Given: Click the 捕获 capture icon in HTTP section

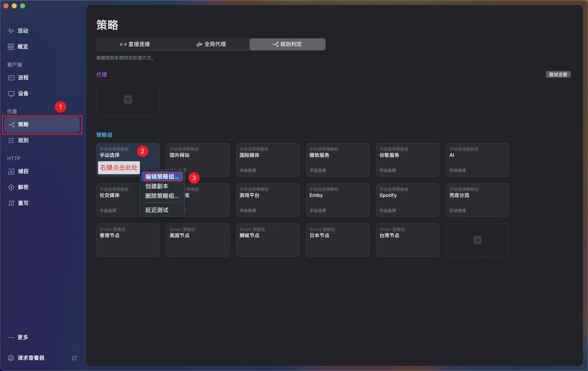Looking at the screenshot, I should coord(11,171).
